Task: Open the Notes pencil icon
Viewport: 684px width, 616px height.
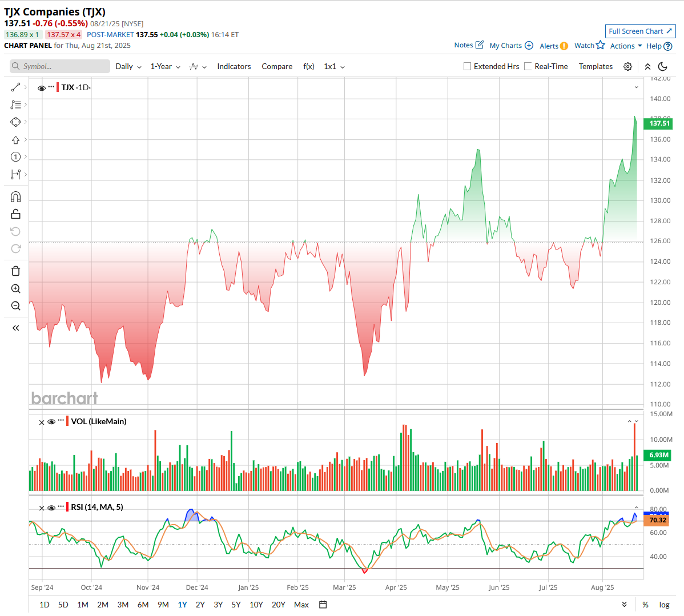Action: click(x=480, y=45)
